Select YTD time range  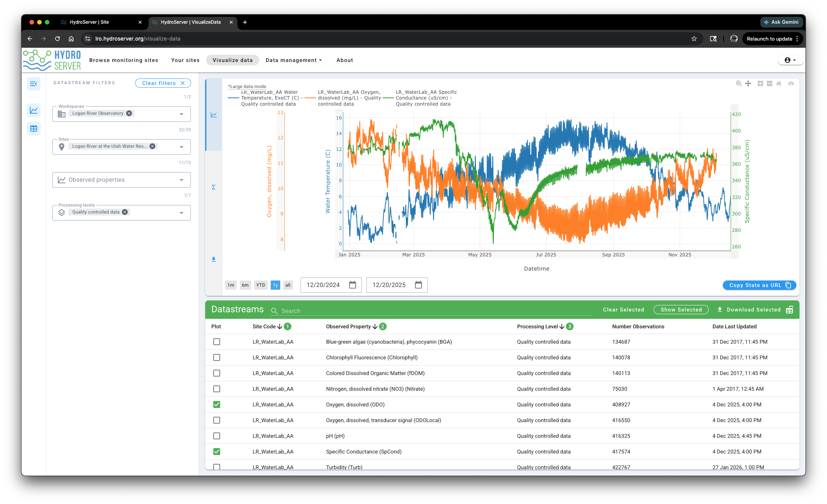[261, 285]
